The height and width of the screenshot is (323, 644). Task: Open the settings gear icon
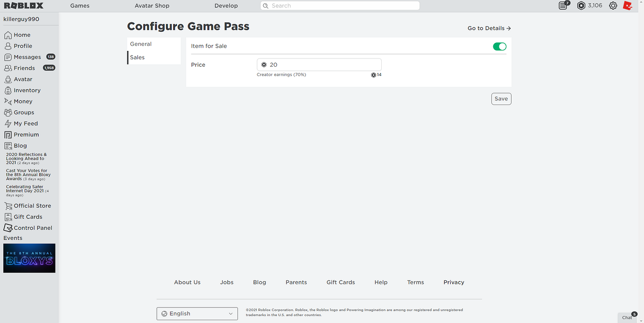(x=613, y=6)
